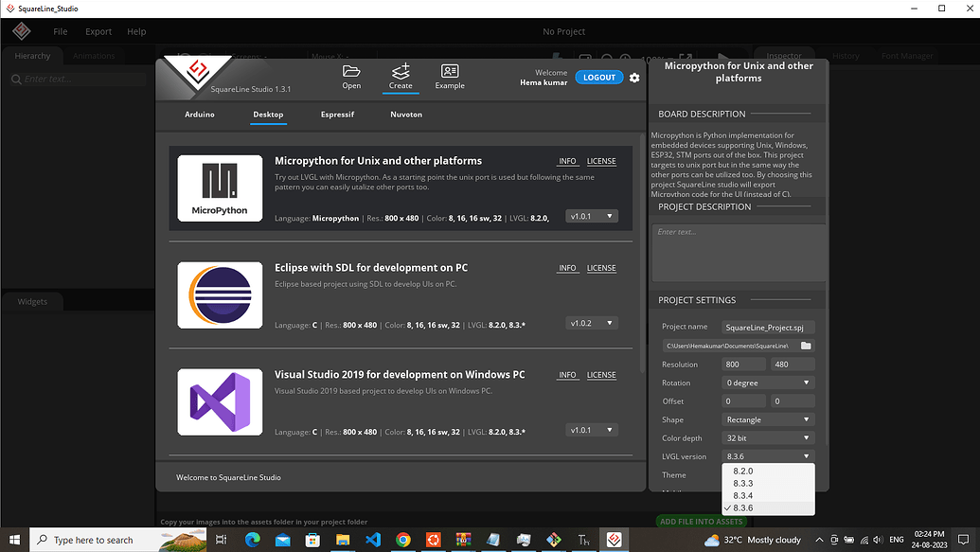Open Visual Studio Code from the taskbar
The height and width of the screenshot is (552, 980).
point(372,540)
